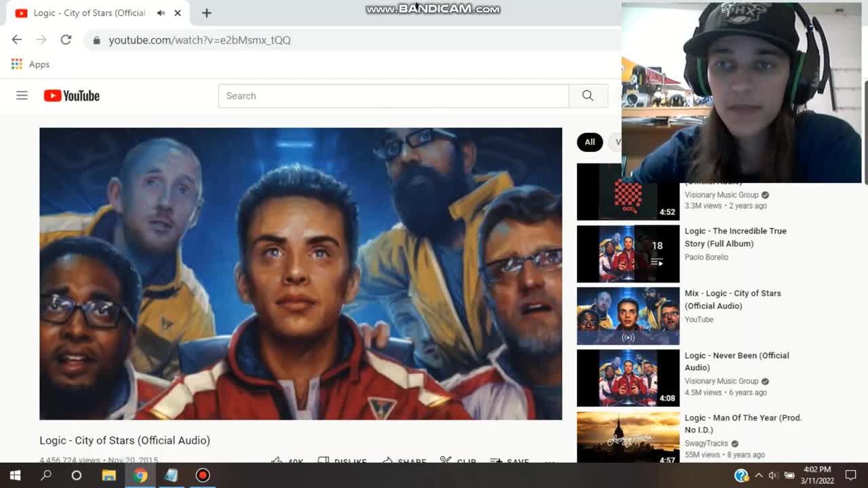Open the Windows Start menu

pos(15,475)
